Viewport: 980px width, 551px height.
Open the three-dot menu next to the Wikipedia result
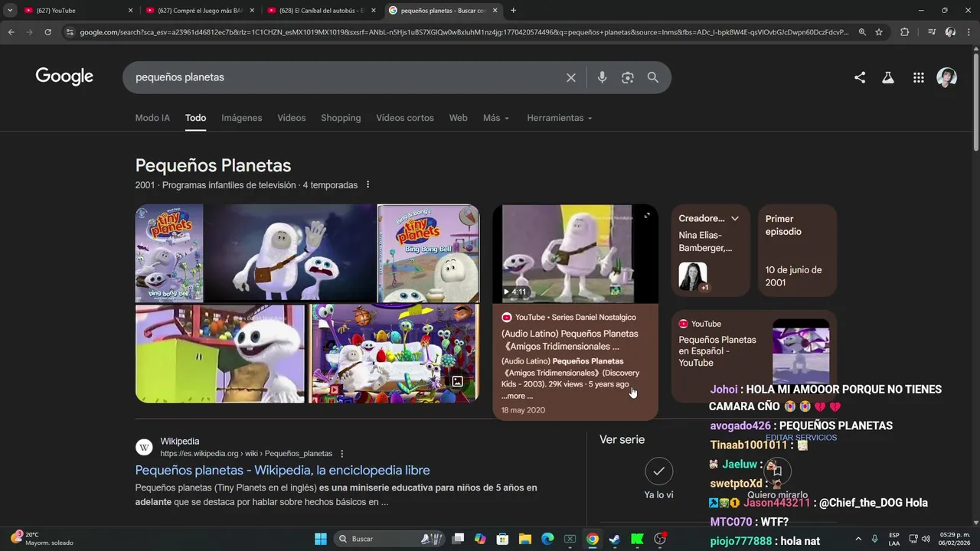[x=342, y=454]
